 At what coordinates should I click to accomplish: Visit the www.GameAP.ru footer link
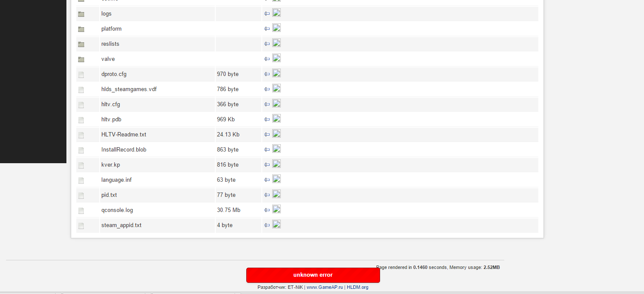pos(324,287)
